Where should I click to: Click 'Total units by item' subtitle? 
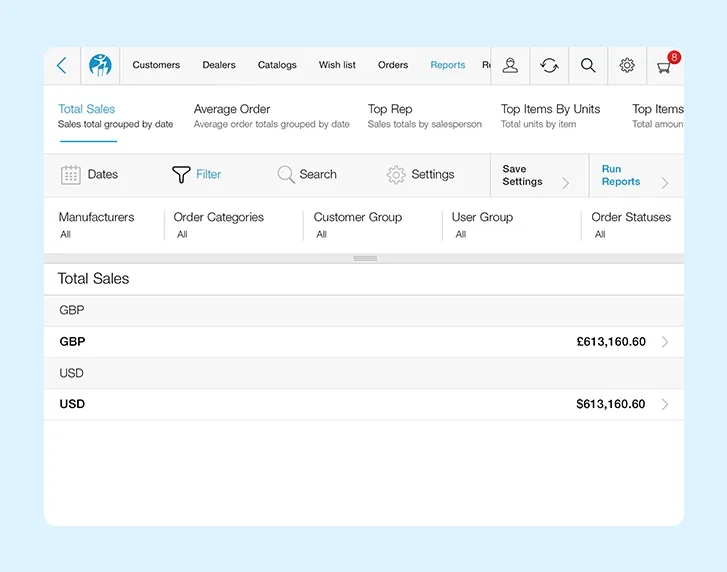[x=538, y=124]
